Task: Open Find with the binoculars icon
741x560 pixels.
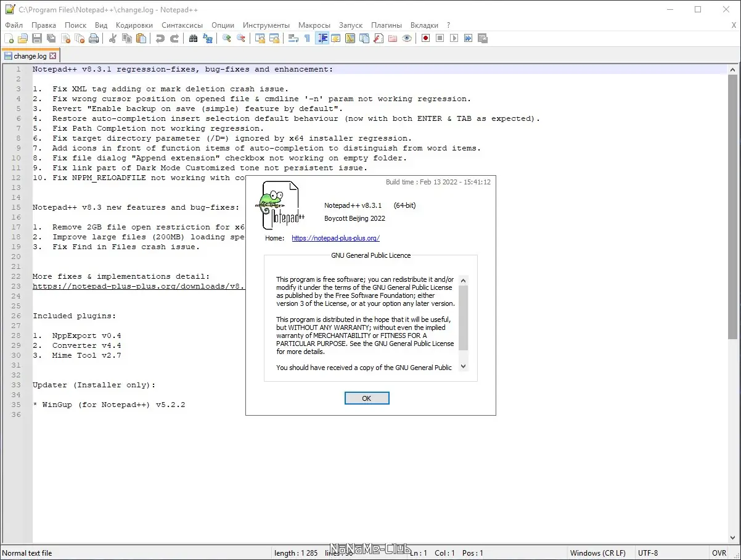Action: click(x=194, y=38)
